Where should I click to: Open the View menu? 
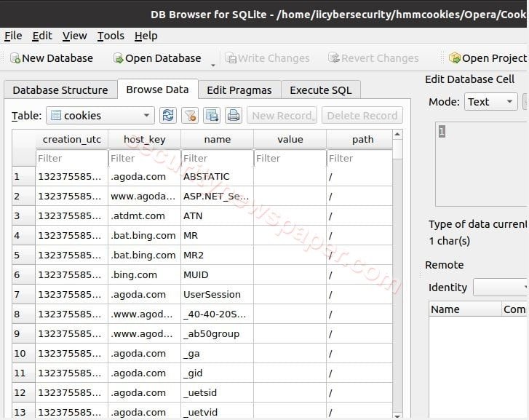tap(74, 36)
